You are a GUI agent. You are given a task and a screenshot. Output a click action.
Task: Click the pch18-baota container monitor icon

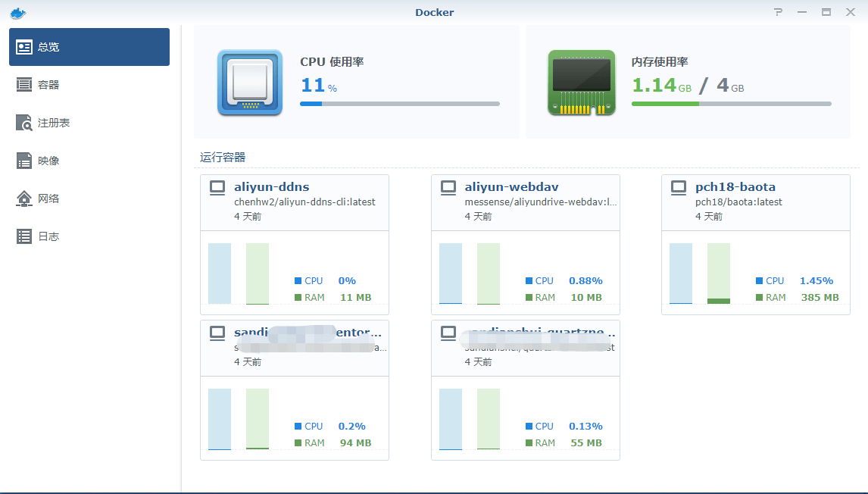coord(679,187)
